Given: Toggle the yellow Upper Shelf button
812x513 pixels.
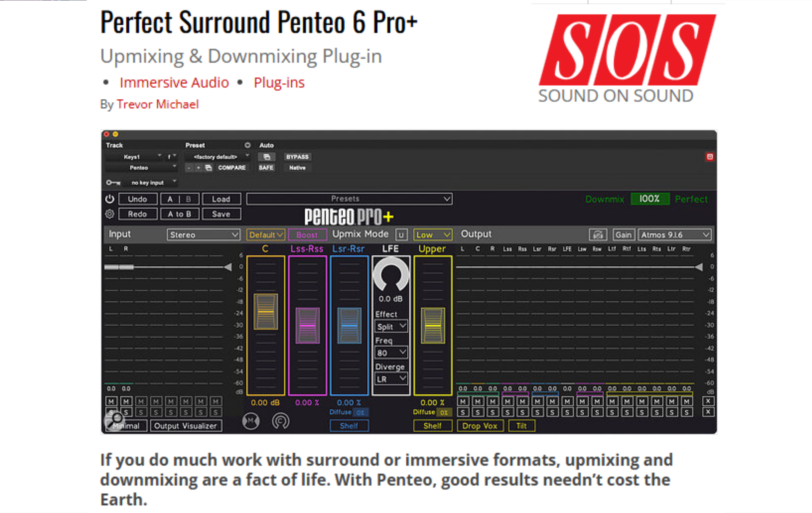Looking at the screenshot, I should (x=432, y=426).
